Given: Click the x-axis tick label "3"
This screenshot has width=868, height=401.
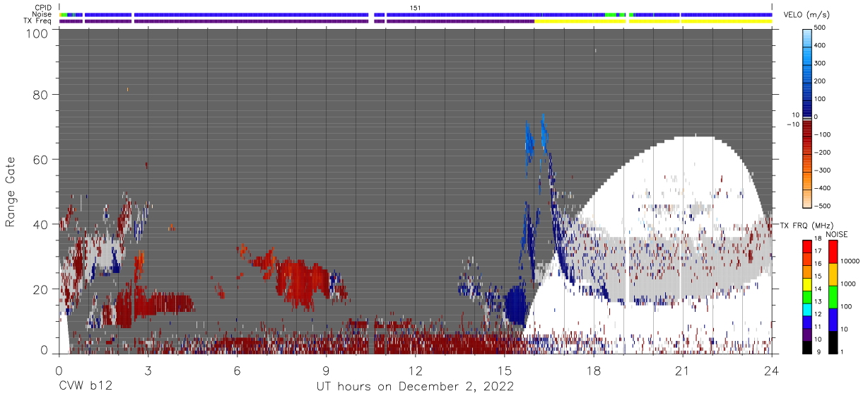Looking at the screenshot, I should tap(148, 371).
